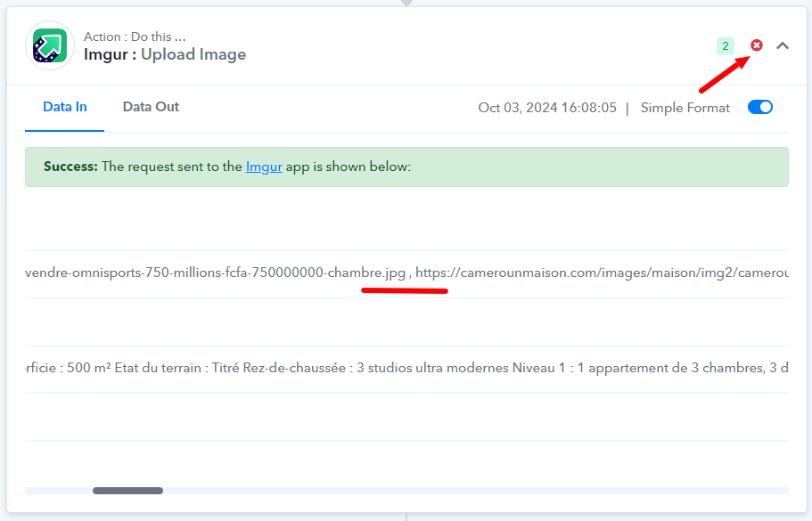Click the Imgur app icon
The image size is (812, 521).
50,45
